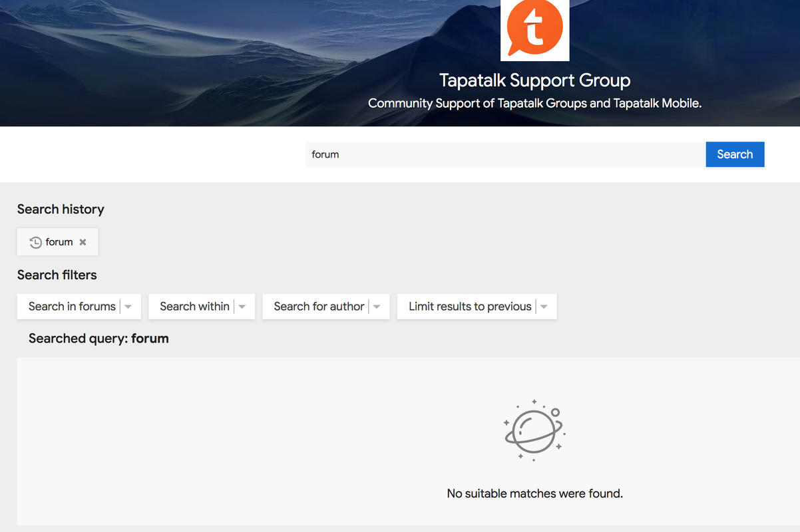Focus the search input containing 'forum'
800x532 pixels.
coord(505,154)
